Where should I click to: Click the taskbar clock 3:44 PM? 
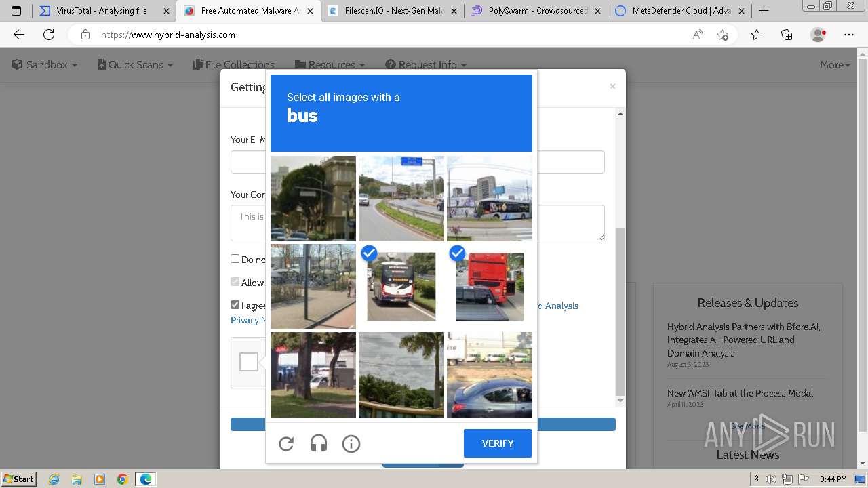coord(833,479)
